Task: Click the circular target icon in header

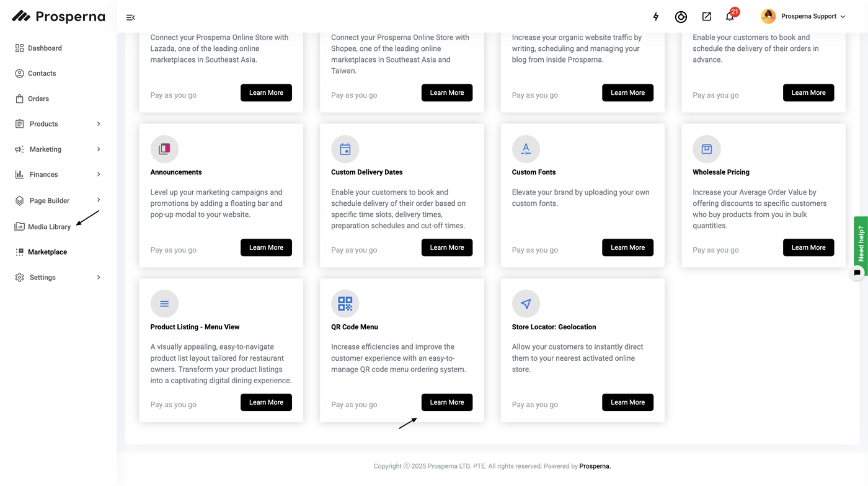Action: [681, 17]
